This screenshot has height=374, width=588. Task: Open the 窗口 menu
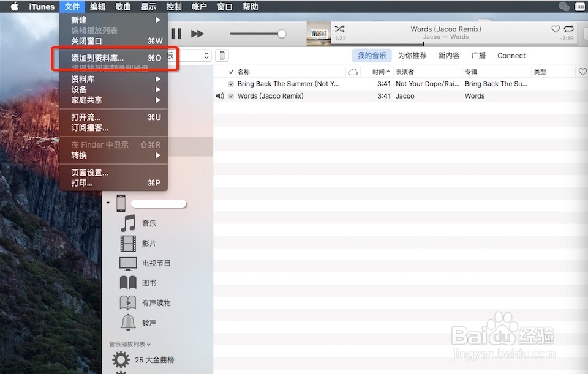click(x=225, y=6)
